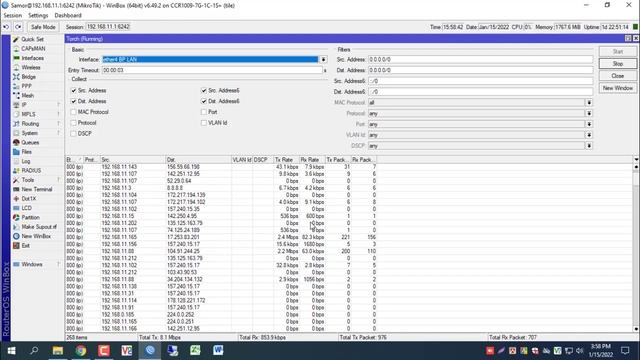Open Google Chrome from the taskbar

coord(81,351)
